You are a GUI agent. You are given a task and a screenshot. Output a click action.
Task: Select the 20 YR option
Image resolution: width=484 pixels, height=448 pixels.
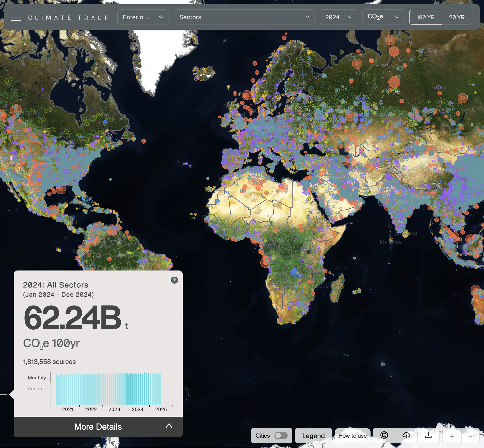click(457, 17)
